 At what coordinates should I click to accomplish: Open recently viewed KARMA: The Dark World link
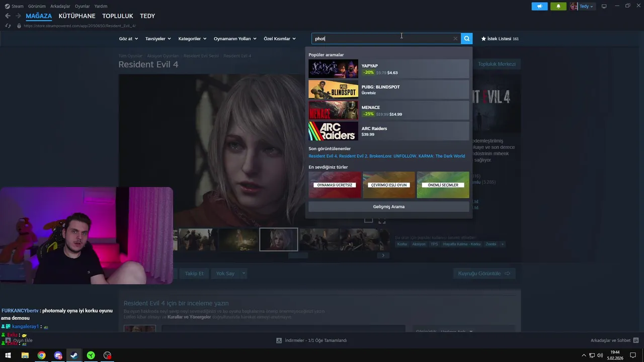coord(441,156)
